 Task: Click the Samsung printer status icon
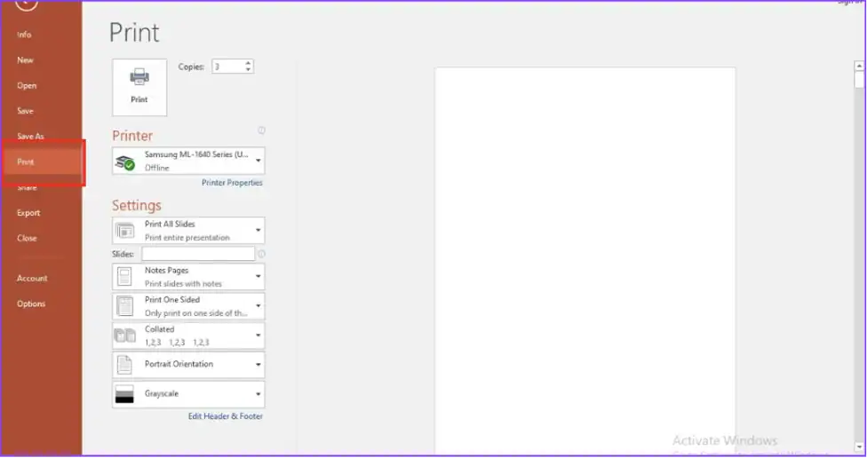coord(125,162)
